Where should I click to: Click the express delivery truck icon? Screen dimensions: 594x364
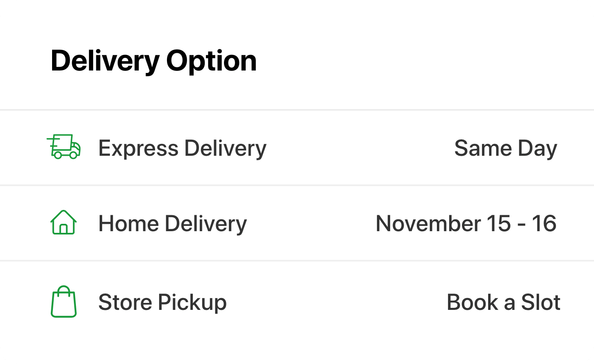pyautogui.click(x=64, y=147)
